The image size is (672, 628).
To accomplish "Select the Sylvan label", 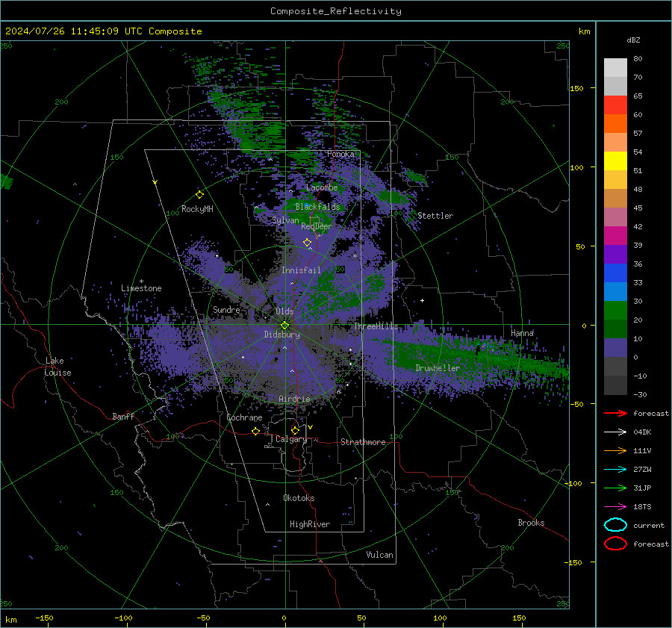I will pos(285,220).
